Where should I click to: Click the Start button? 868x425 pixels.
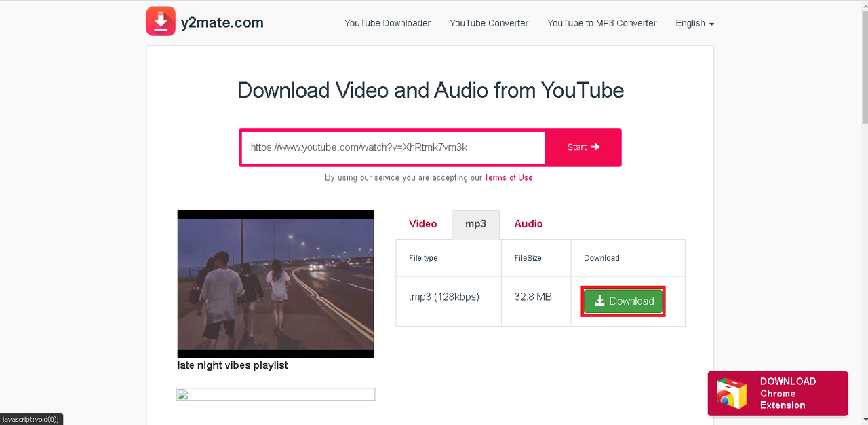click(x=583, y=147)
